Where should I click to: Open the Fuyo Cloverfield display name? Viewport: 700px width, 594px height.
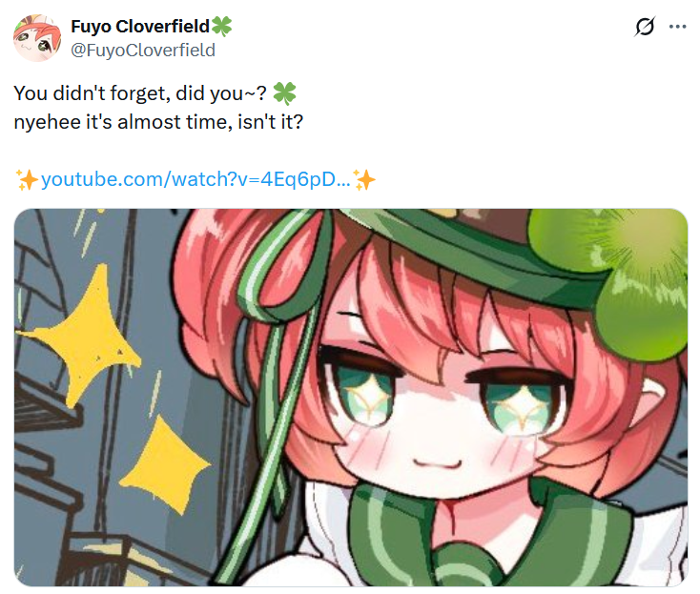point(140,27)
